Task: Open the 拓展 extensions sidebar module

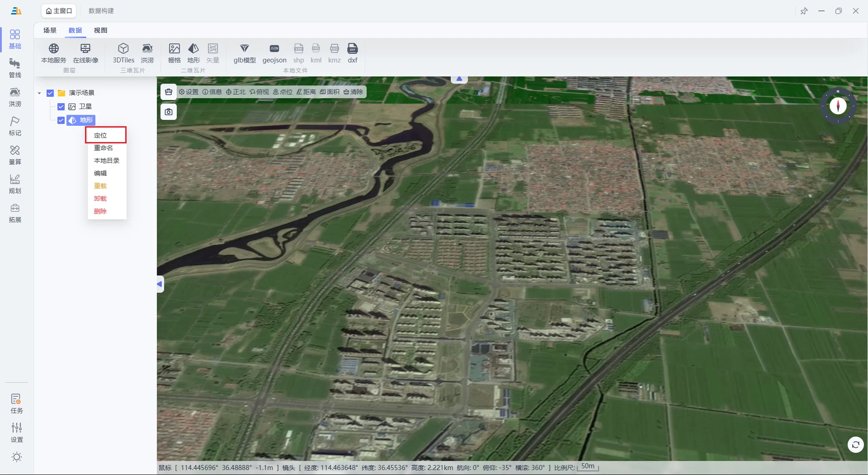Action: 15,213
